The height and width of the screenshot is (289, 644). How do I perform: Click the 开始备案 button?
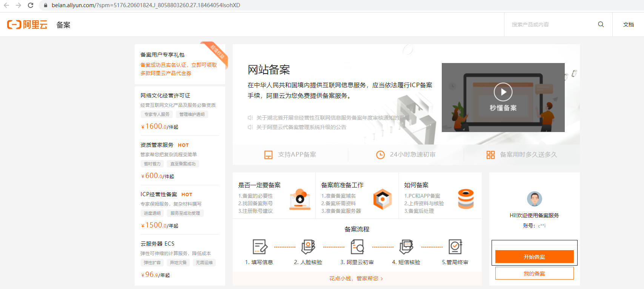pyautogui.click(x=534, y=257)
